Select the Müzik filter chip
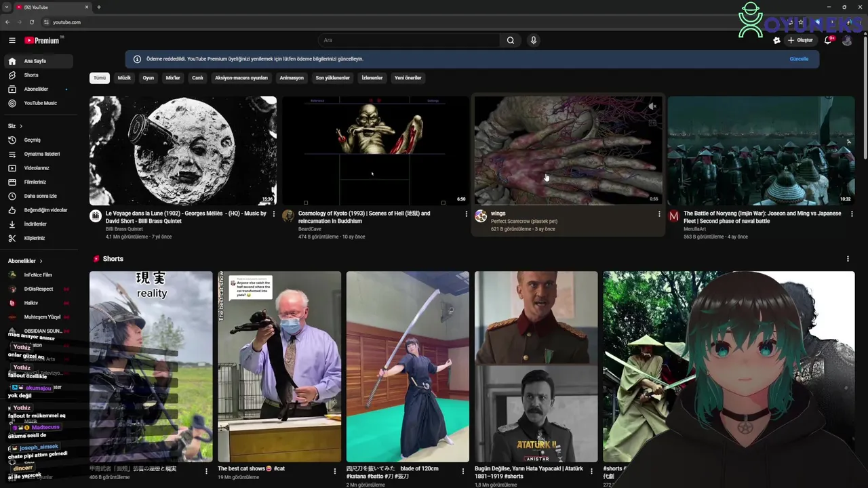The image size is (868, 488). [x=124, y=78]
